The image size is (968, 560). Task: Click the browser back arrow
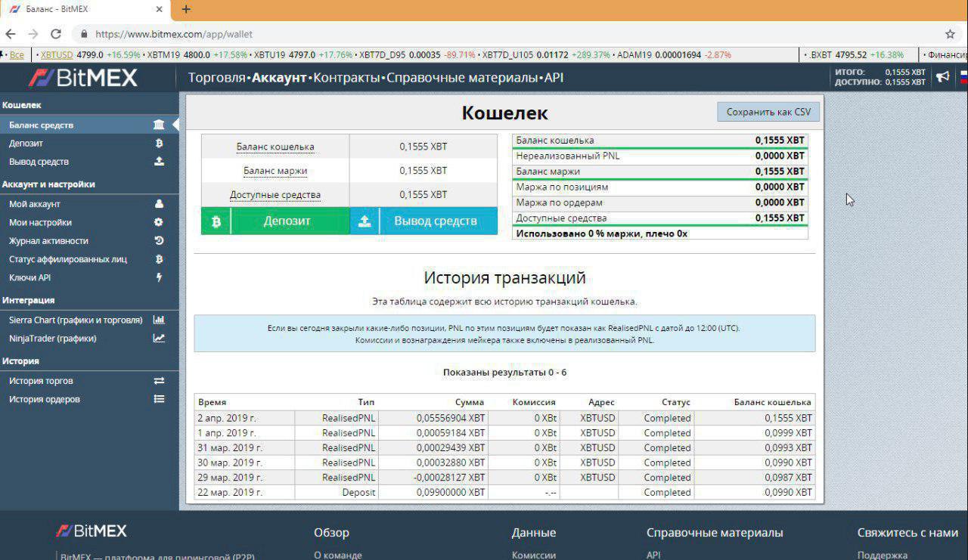tap(11, 34)
